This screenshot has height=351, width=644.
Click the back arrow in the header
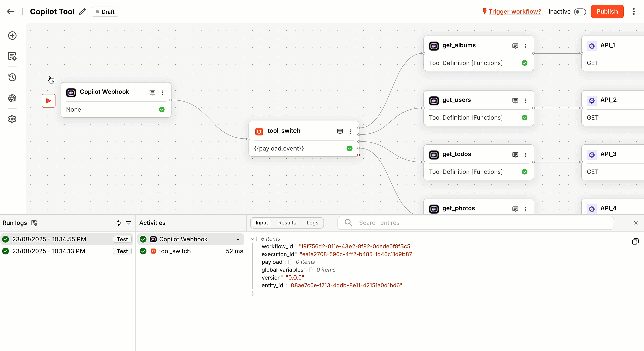coord(11,12)
